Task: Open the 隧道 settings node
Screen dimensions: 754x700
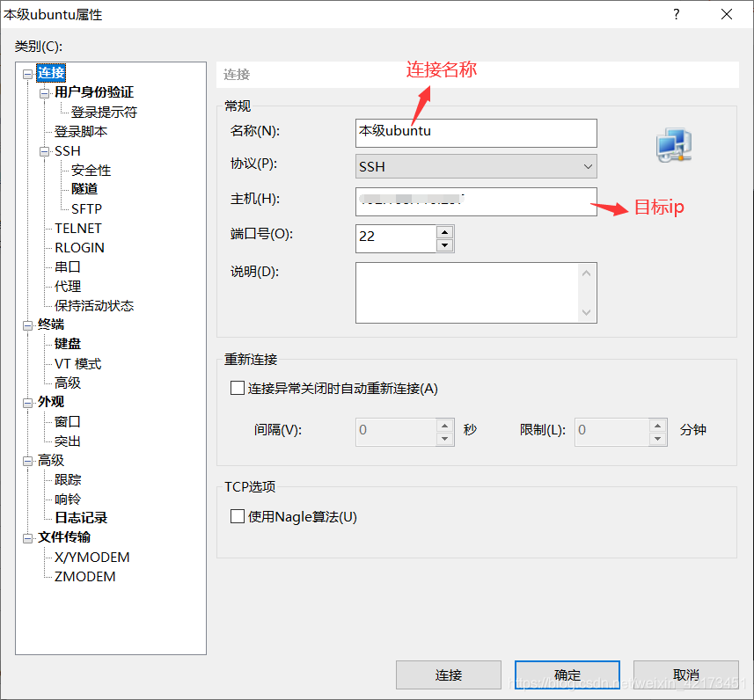Action: [x=84, y=188]
